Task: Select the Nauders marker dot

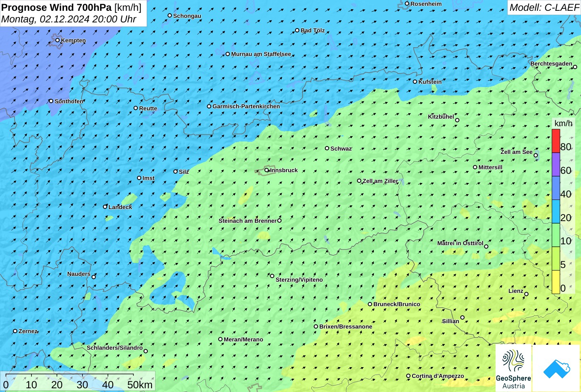Action: (x=94, y=277)
